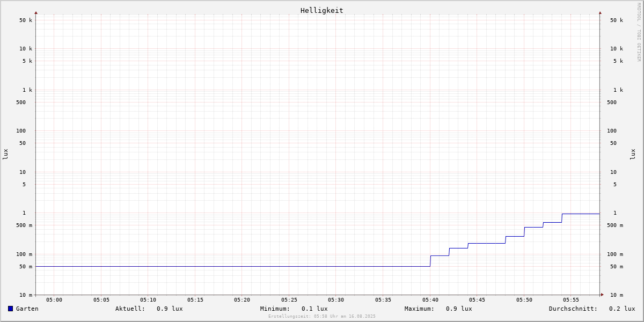Screen dimensions: 644x322
Task: Click the 05:00 time axis label
Action: point(54,300)
